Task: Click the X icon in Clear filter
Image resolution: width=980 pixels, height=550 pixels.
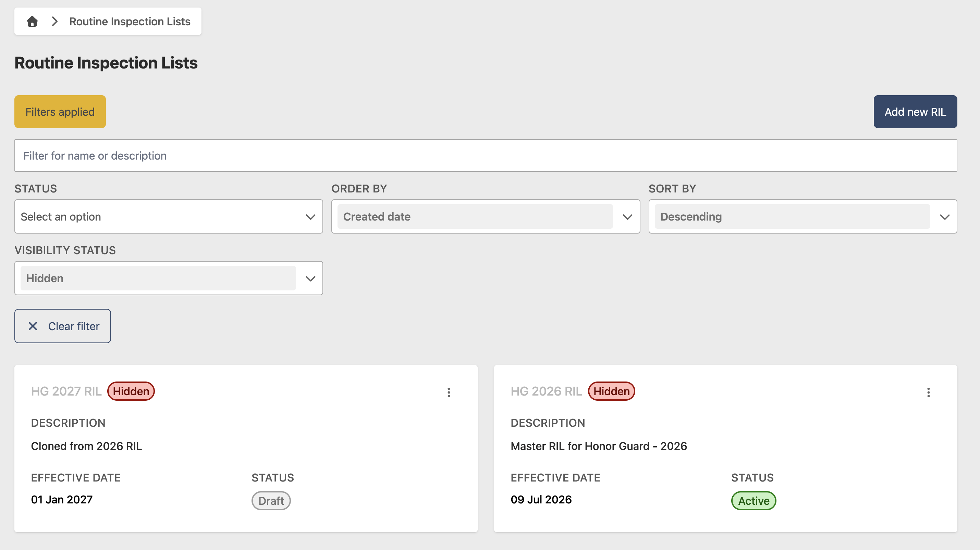Action: 33,326
